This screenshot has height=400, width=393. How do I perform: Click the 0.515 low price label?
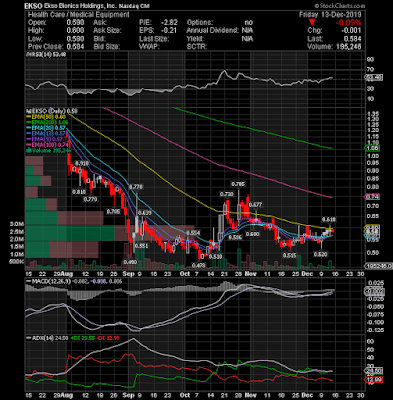(x=289, y=255)
